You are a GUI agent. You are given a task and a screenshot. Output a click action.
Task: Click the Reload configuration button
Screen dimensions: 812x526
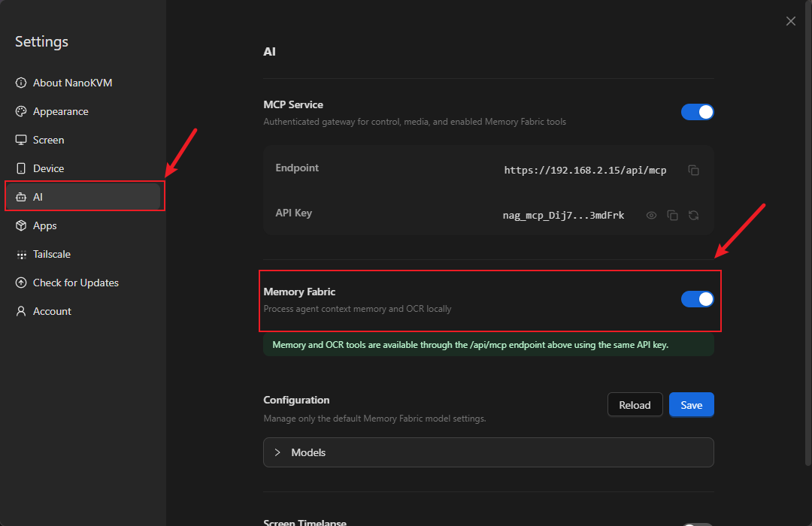tap(635, 405)
